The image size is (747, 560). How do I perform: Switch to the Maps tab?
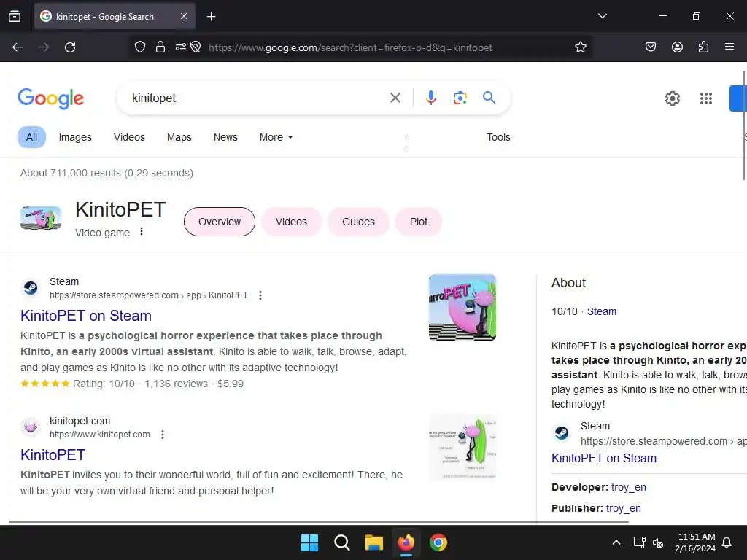179,137
